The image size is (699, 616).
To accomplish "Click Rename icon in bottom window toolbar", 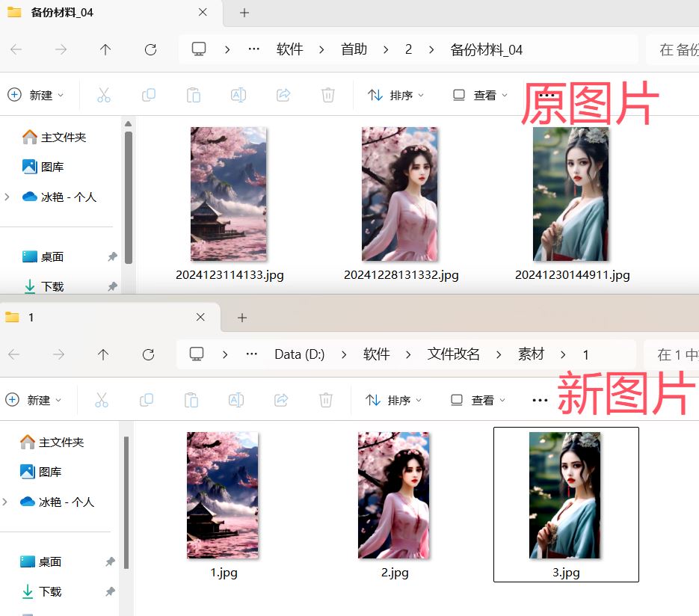I will [236, 400].
